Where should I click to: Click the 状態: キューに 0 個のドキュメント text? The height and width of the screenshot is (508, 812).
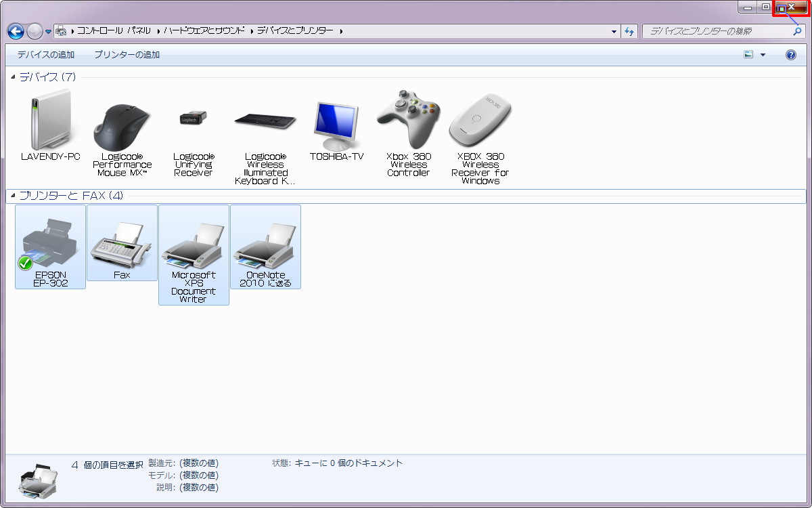337,463
